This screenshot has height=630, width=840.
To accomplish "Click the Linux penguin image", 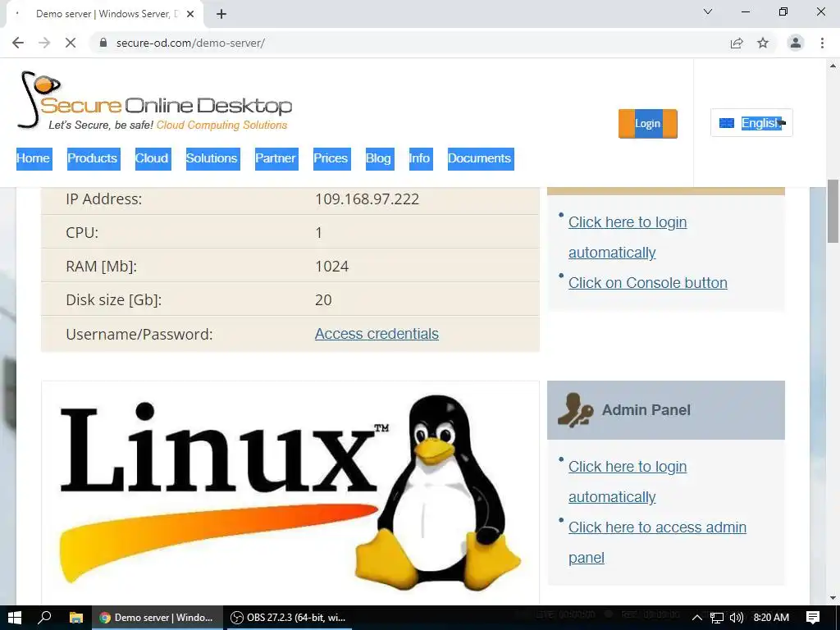I will 290,493.
